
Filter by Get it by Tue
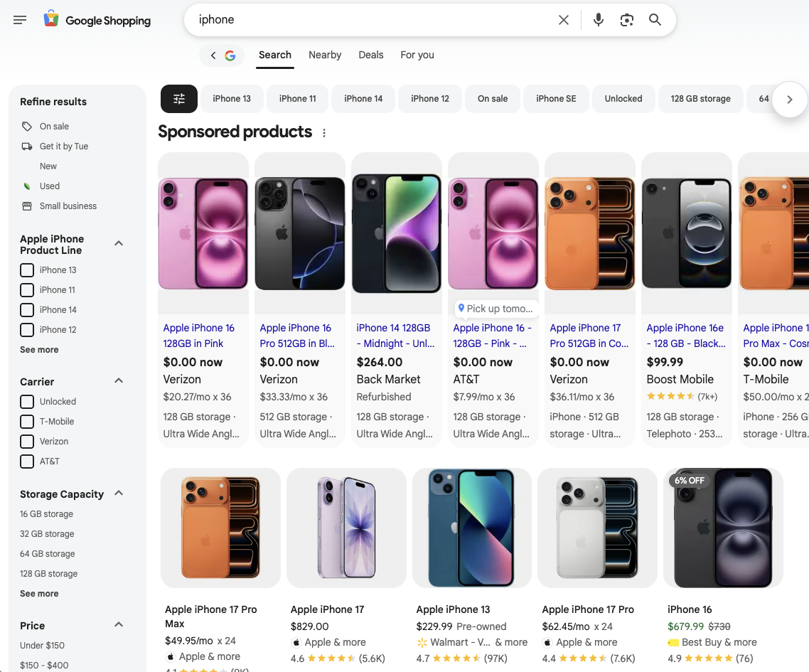(x=64, y=146)
